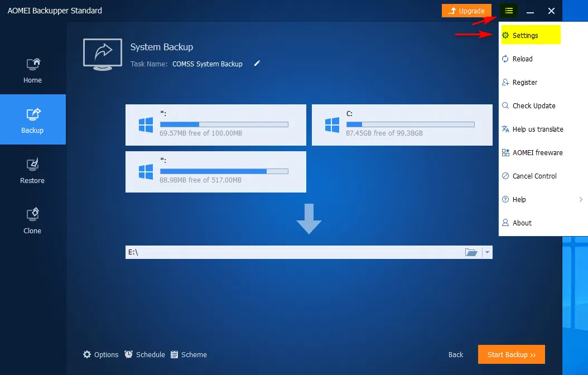Browse destination with folder icon
The height and width of the screenshot is (375, 588).
point(471,252)
